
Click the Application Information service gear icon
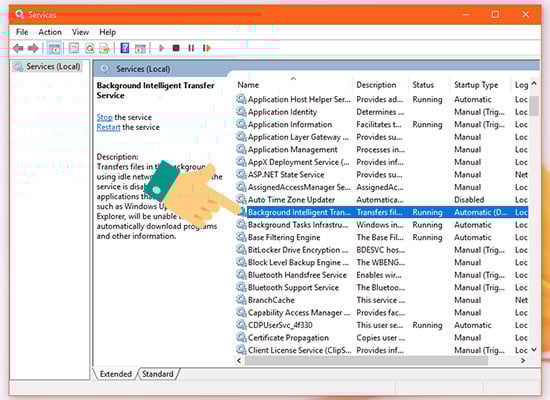[241, 124]
